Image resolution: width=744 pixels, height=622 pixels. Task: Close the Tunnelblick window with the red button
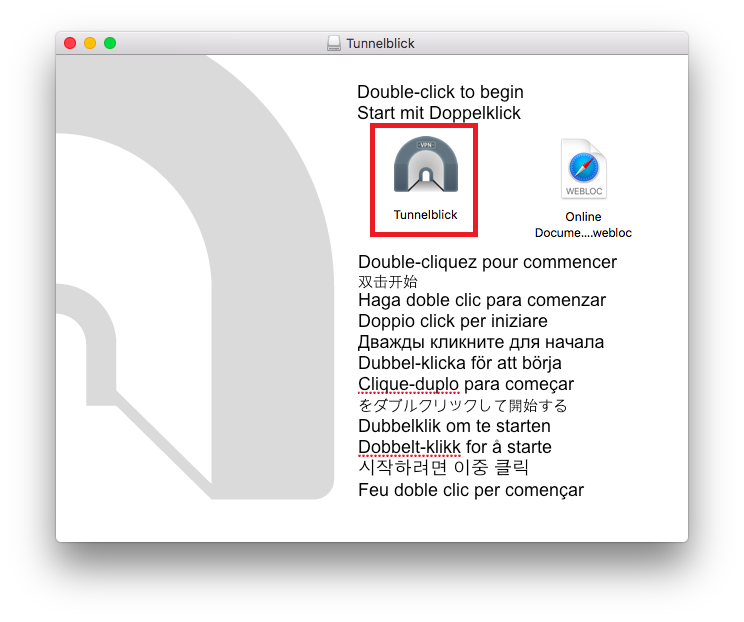coord(70,43)
